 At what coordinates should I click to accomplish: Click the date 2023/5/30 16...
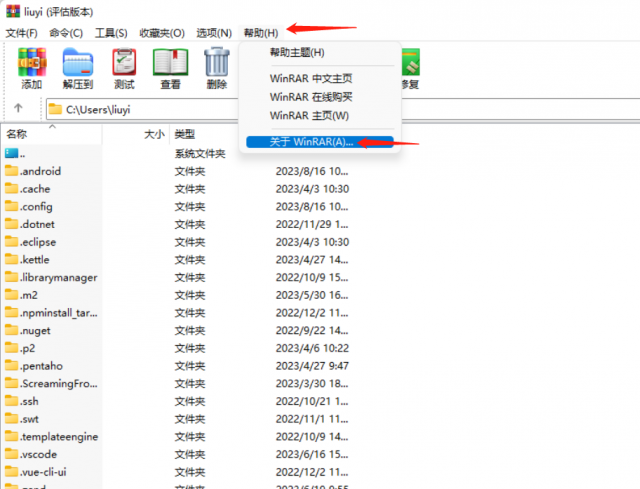pos(312,295)
